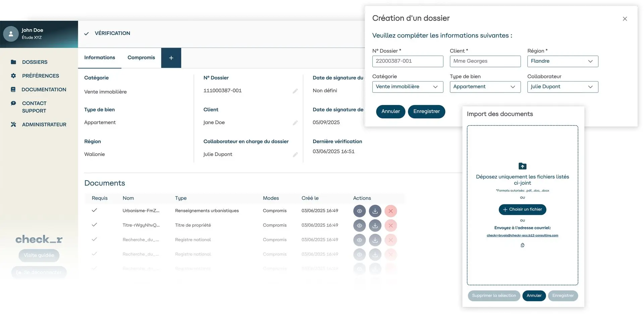Screen dimensions: 644x314
Task: Switch to the Compromis tab
Action: point(141,58)
